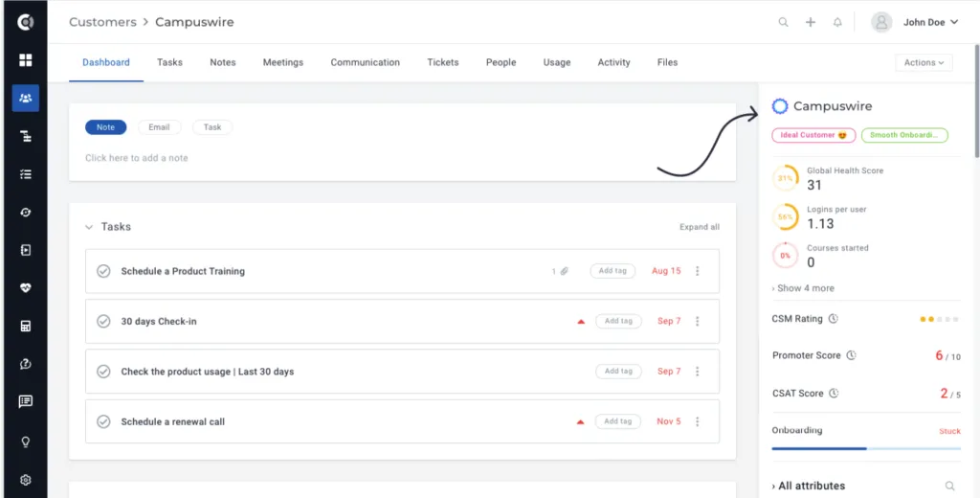
Task: Expand Show 4 more metrics
Action: 803,288
